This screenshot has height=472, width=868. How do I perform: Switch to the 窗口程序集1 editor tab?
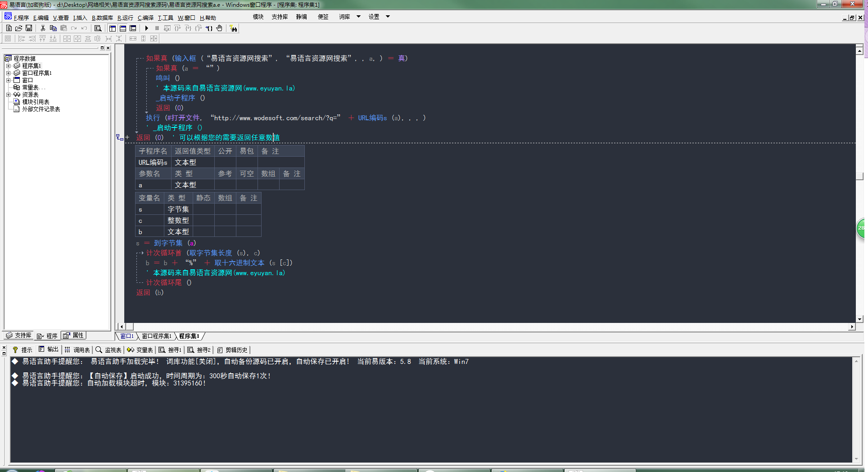point(156,336)
